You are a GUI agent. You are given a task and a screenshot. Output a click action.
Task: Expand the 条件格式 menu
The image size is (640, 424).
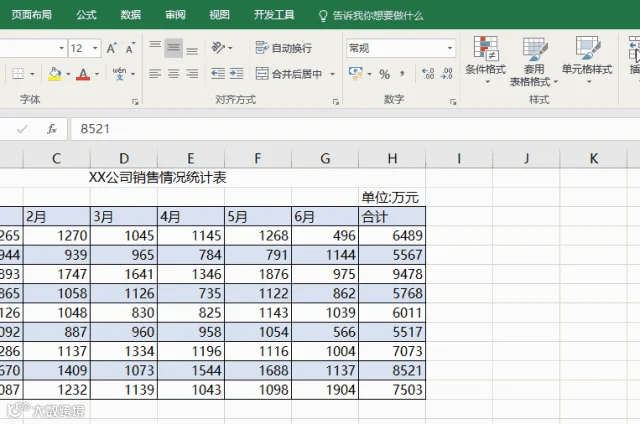[486, 60]
